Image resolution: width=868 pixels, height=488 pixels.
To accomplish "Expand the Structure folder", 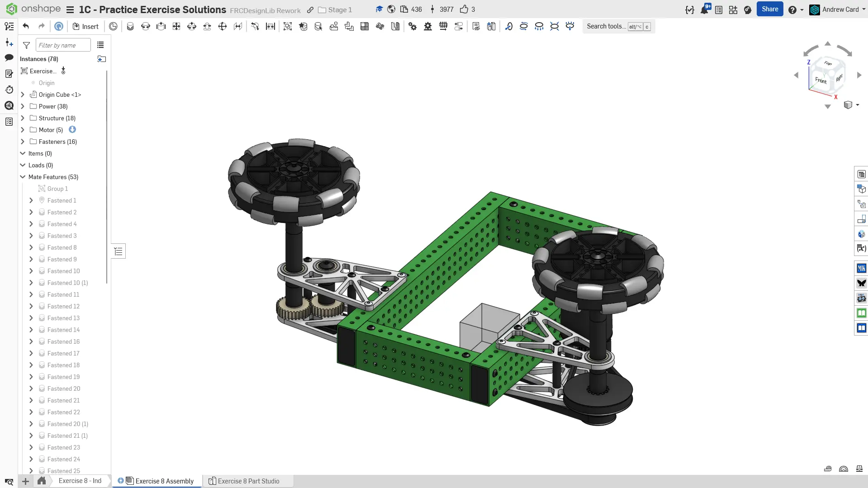I will pyautogui.click(x=23, y=118).
